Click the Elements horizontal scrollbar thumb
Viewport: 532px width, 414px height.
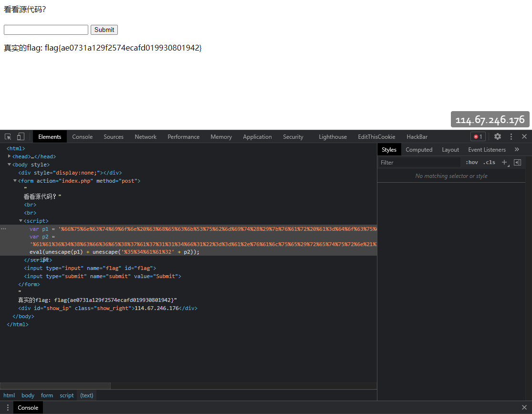click(55, 386)
